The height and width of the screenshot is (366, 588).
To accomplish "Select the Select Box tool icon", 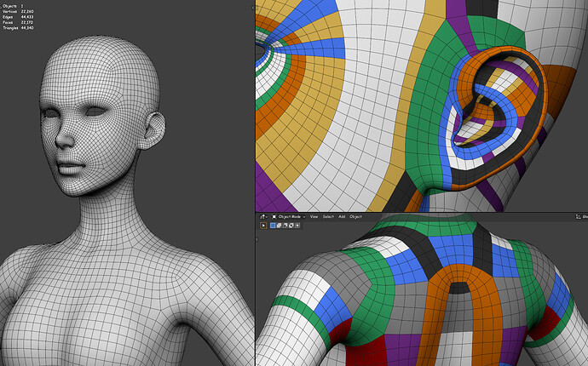I will click(x=263, y=226).
